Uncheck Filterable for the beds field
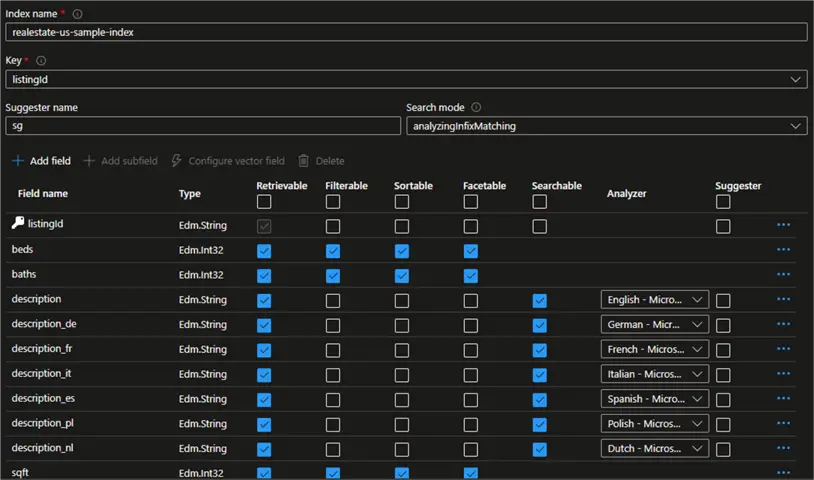This screenshot has width=814, height=480. tap(333, 251)
